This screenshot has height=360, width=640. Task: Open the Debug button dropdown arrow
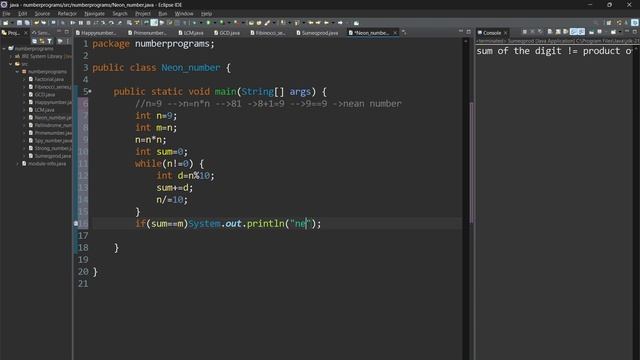tap(200, 23)
